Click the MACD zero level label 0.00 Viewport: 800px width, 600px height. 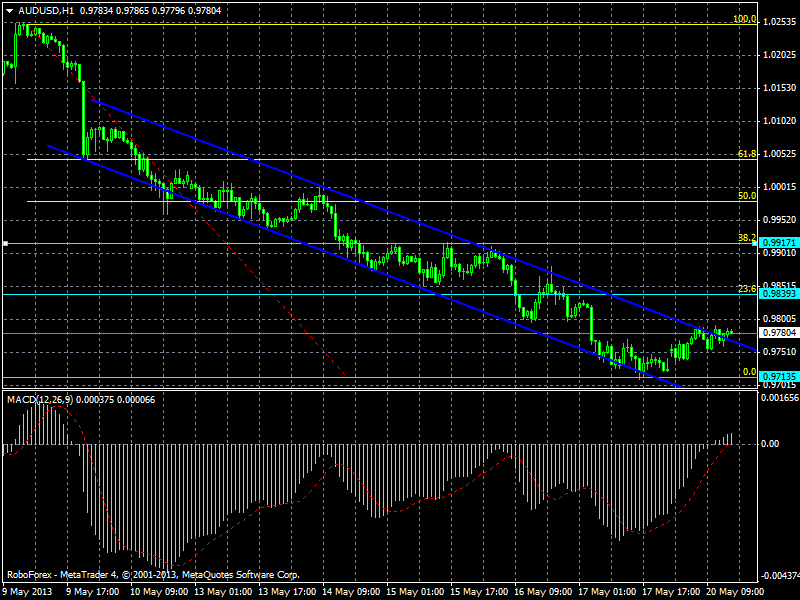770,444
